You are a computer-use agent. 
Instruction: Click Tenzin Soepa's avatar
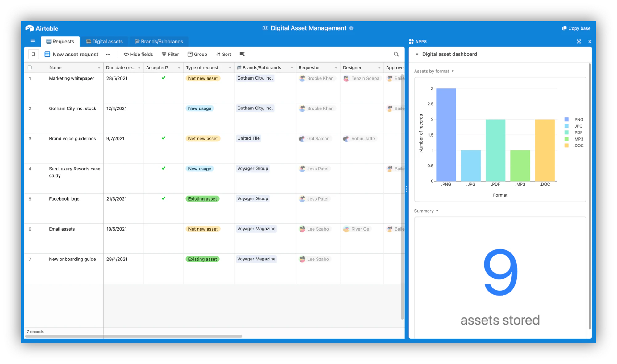pyautogui.click(x=346, y=78)
